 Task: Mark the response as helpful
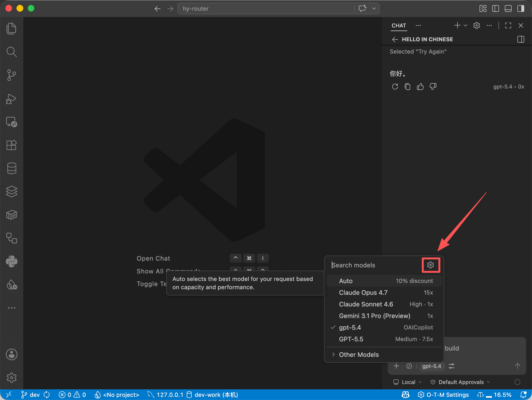[x=420, y=87]
